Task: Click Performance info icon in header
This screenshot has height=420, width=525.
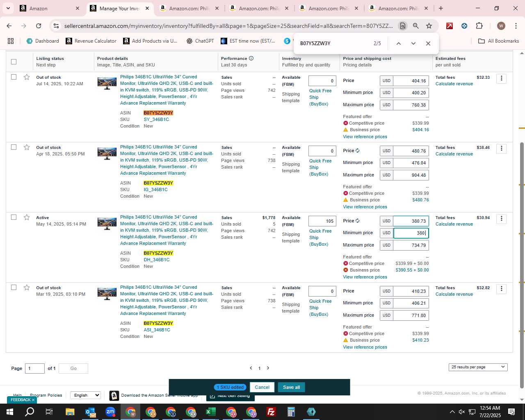Action: click(x=251, y=58)
